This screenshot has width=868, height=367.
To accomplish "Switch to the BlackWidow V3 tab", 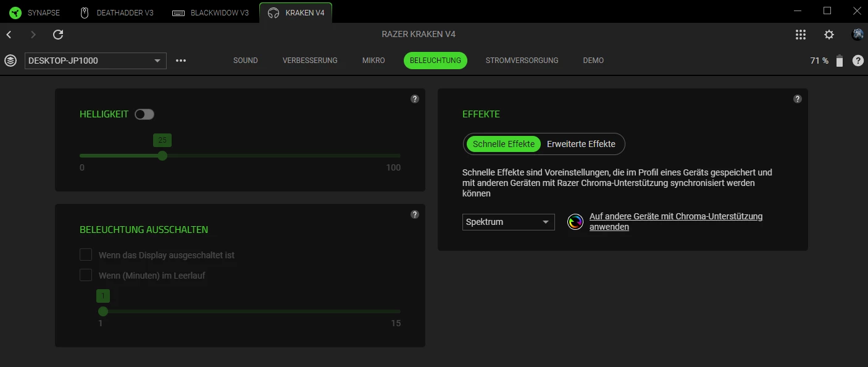I will 211,12.
